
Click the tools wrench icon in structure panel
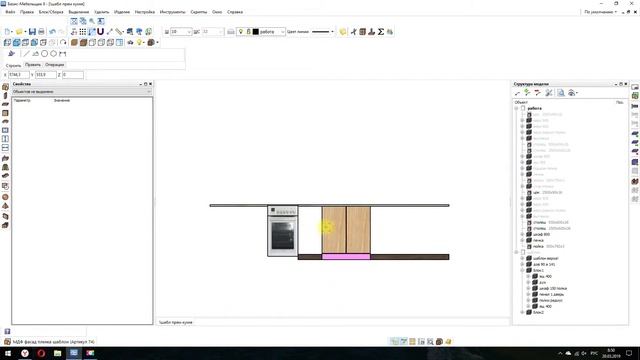point(549,93)
